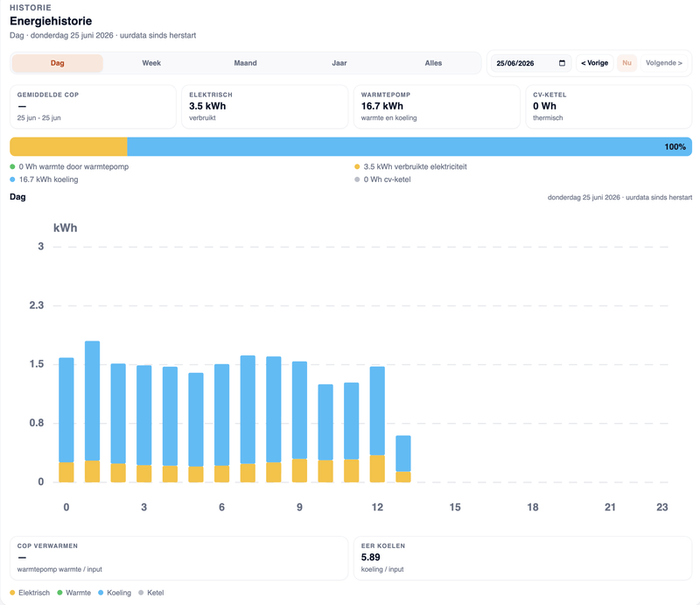
Task: Click the 25/06/2026 date input
Action: click(x=531, y=63)
